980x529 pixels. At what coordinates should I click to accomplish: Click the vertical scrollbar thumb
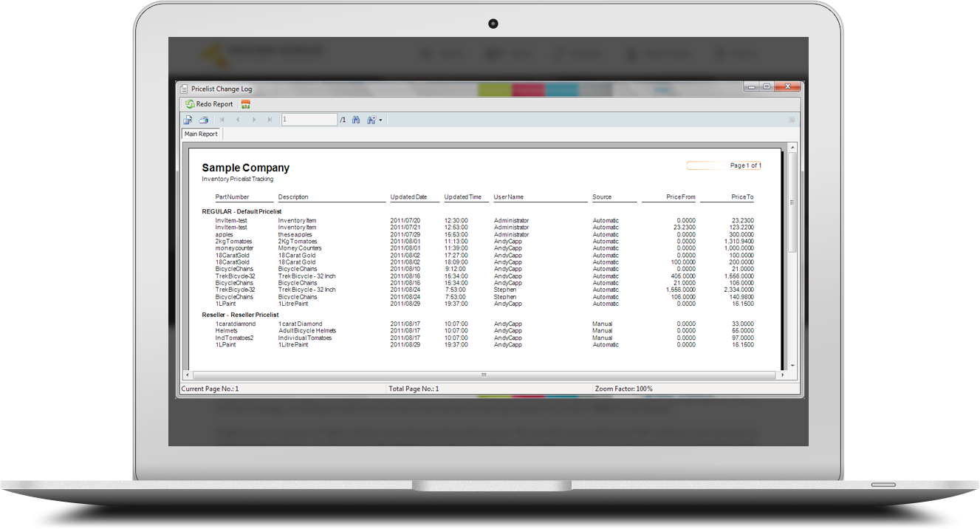792,202
